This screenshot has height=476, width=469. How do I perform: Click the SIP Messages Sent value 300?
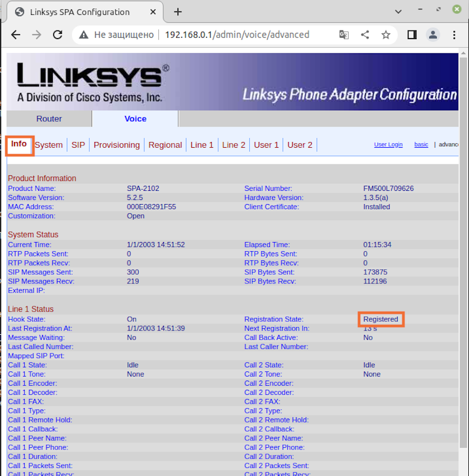(x=133, y=272)
